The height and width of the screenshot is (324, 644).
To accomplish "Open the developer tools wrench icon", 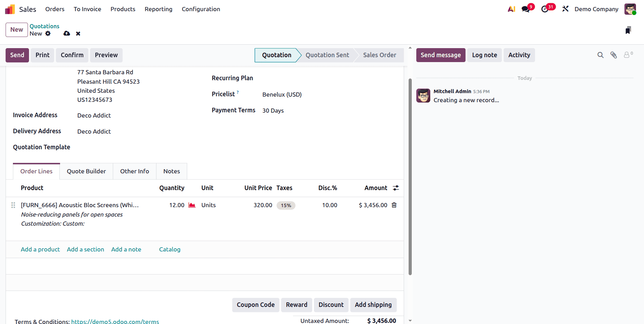I will (x=565, y=9).
